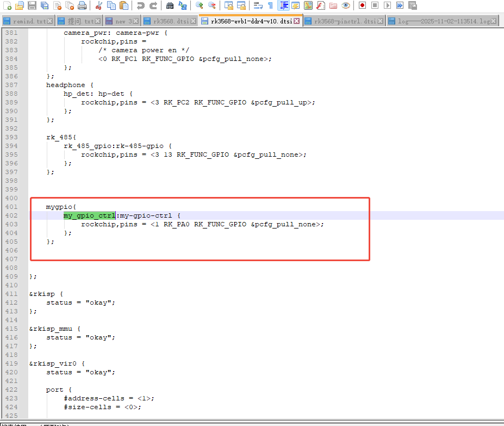
Task: Click line number 402 in margin
Action: click(11, 215)
